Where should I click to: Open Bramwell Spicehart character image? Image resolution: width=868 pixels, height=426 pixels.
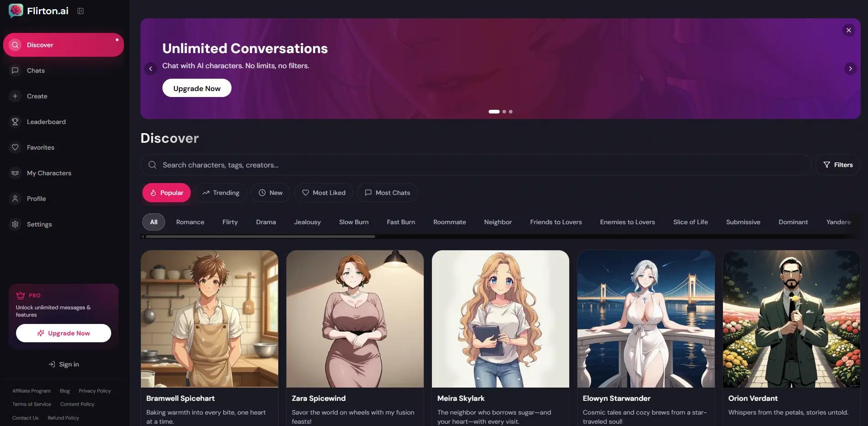(x=210, y=319)
